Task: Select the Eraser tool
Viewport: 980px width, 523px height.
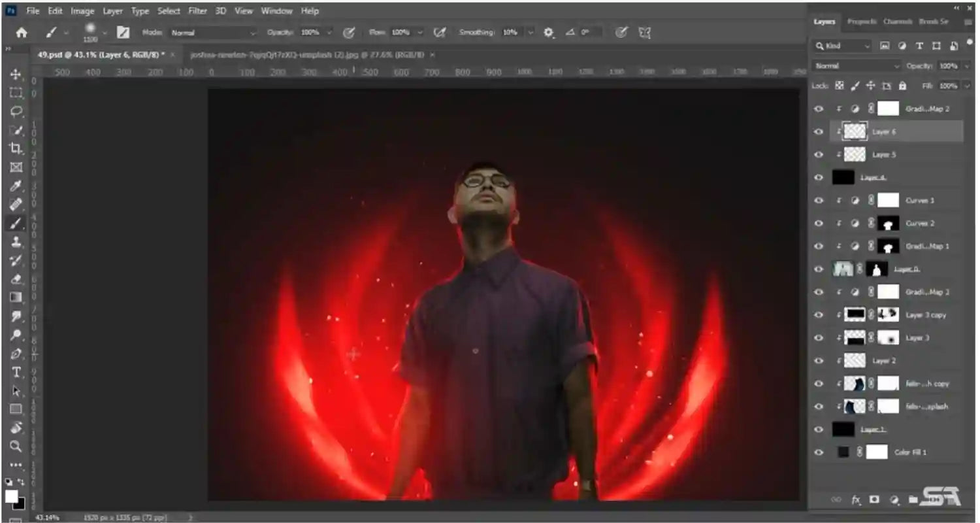Action: 16,279
